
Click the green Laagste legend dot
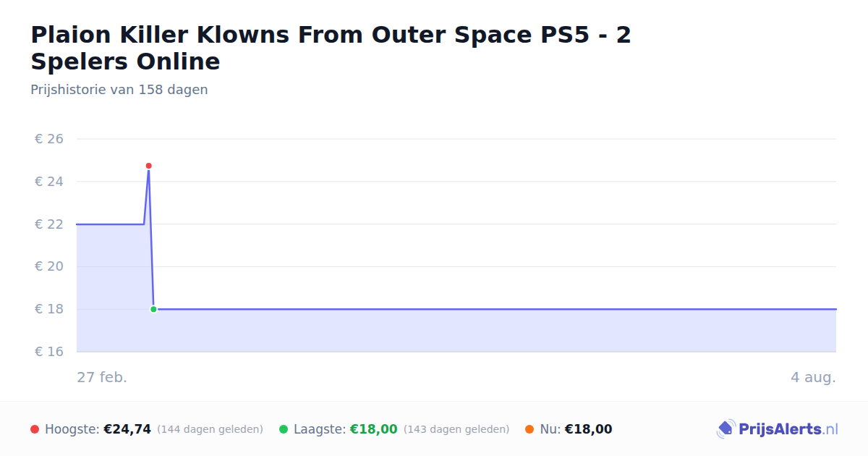[x=284, y=429]
